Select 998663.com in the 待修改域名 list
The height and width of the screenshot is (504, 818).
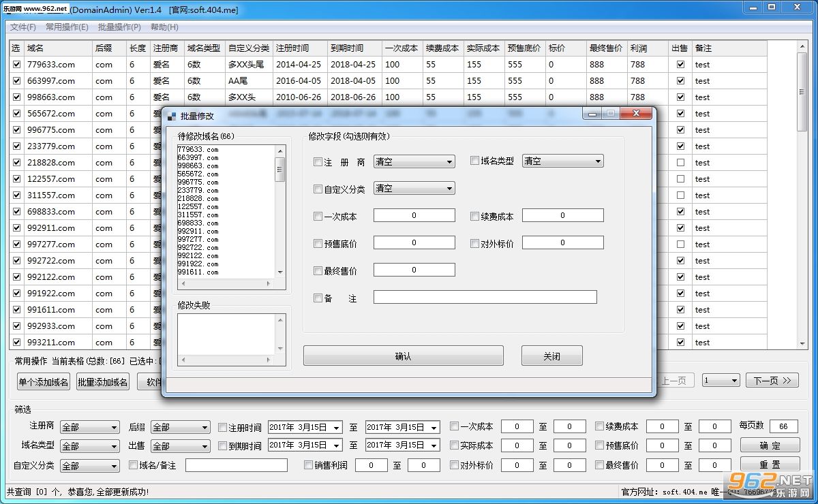pos(198,166)
